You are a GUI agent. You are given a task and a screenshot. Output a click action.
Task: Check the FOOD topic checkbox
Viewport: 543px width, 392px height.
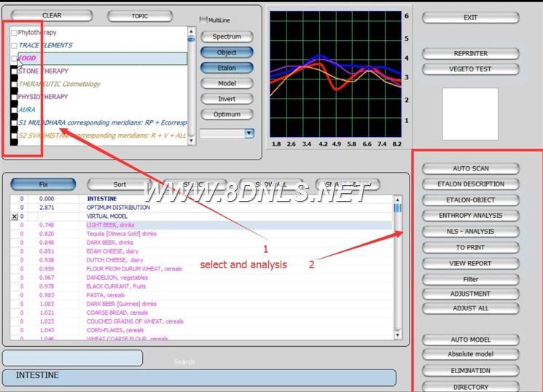click(x=15, y=58)
